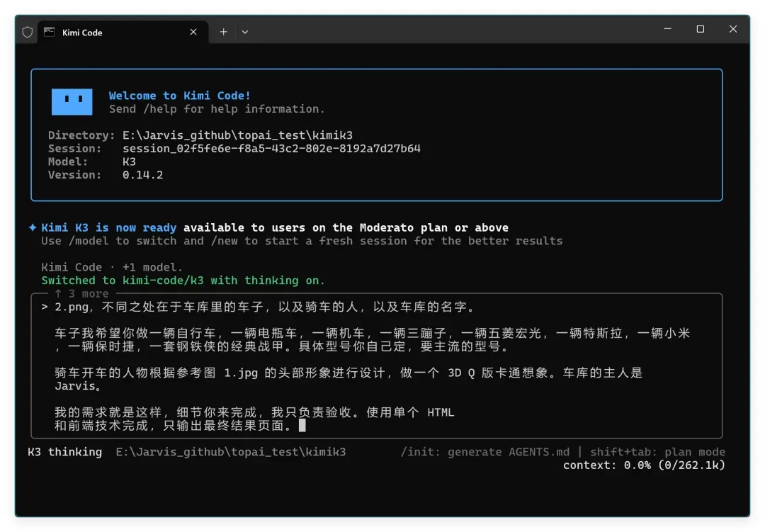Image resolution: width=765 pixels, height=532 pixels.
Task: Click 'Send /help for help information.' line
Action: point(217,109)
